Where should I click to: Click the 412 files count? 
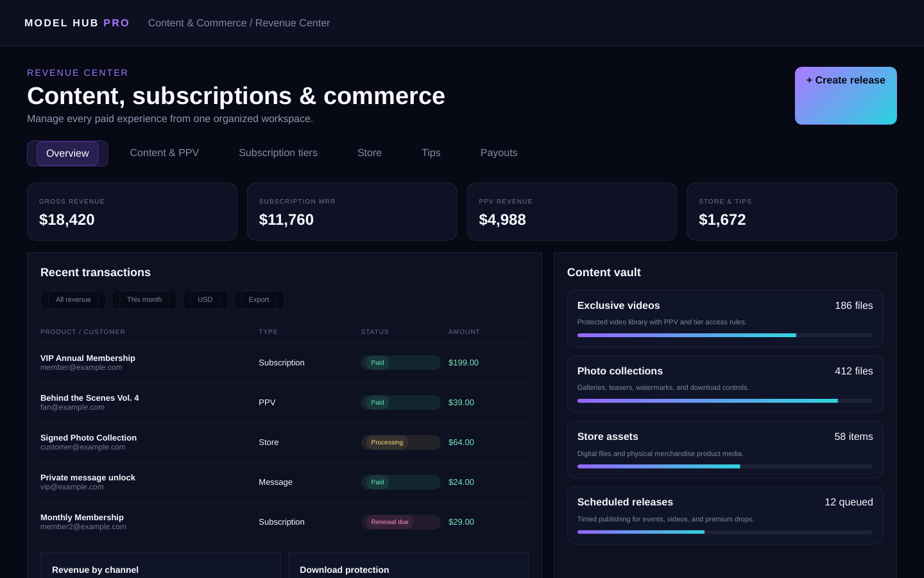coord(853,371)
